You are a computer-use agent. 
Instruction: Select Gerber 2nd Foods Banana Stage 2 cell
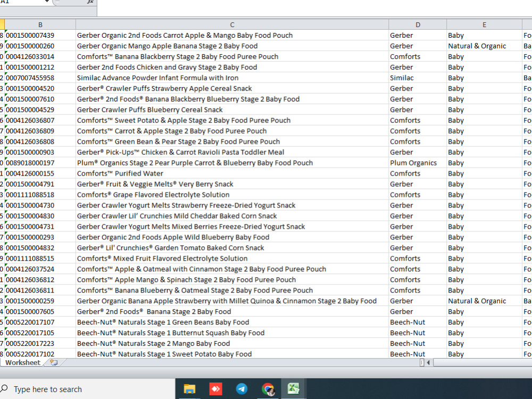[x=232, y=311]
